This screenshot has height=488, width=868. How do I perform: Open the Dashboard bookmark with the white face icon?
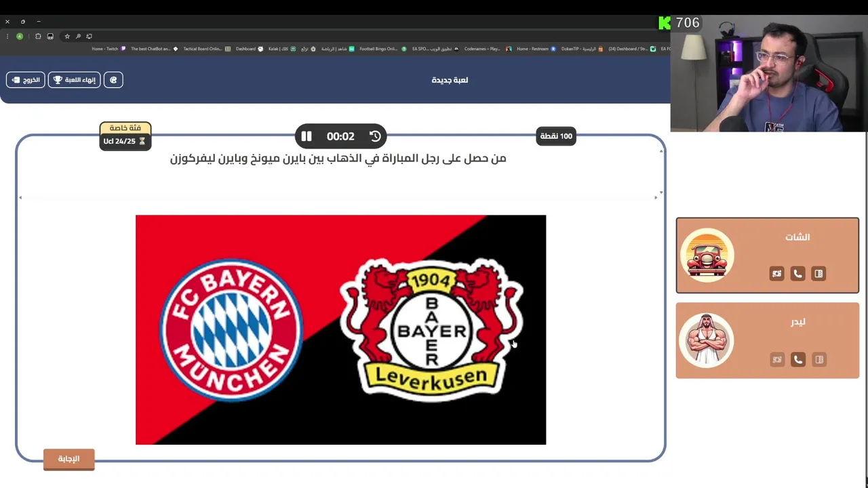click(x=250, y=49)
